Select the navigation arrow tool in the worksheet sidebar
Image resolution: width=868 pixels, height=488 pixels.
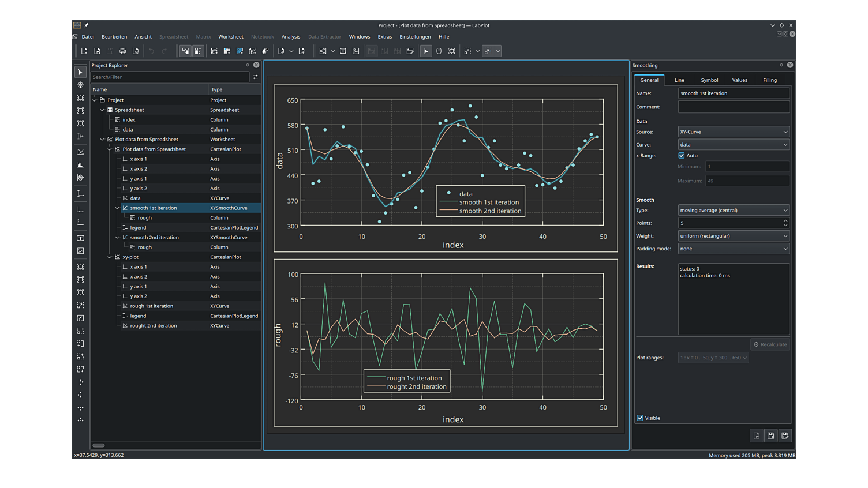click(x=80, y=72)
